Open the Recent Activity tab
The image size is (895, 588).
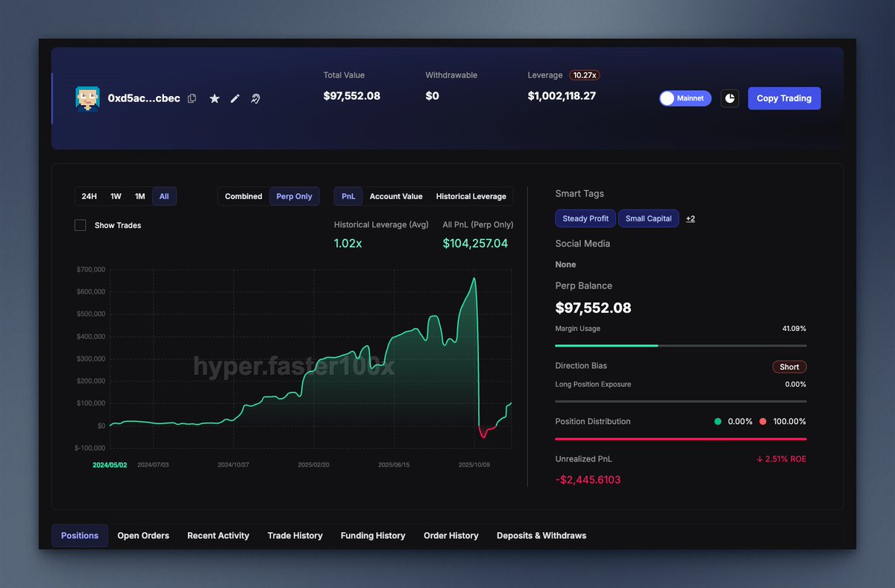pyautogui.click(x=219, y=535)
